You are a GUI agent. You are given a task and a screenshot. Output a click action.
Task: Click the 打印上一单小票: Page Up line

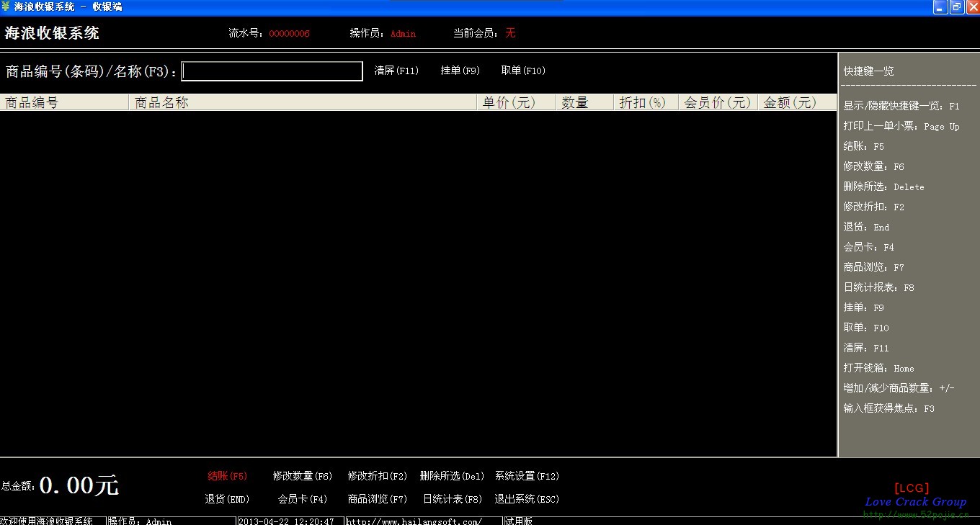(x=901, y=126)
